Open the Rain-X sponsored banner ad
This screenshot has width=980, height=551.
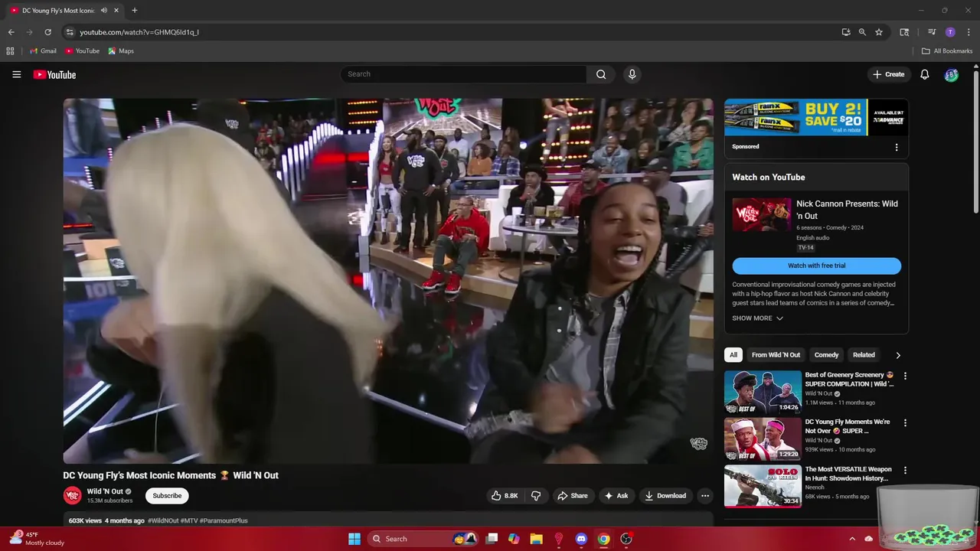click(816, 117)
